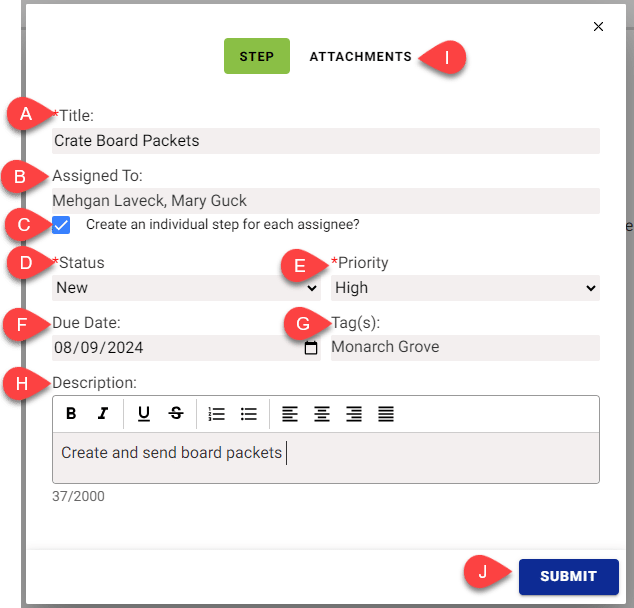Apply italic formatting in description editor
The height and width of the screenshot is (608, 634).
coord(103,414)
